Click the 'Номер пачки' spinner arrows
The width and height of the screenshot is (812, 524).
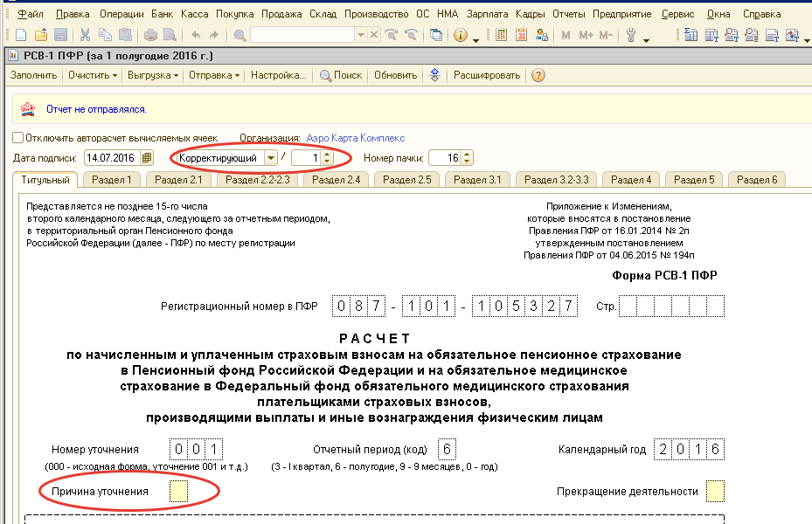[467, 158]
